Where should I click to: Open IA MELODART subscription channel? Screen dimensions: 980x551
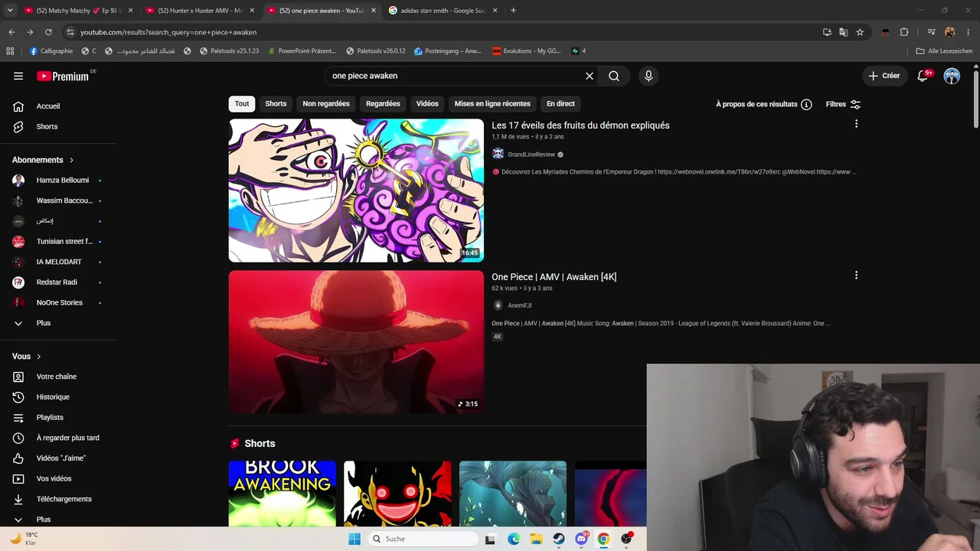click(59, 262)
